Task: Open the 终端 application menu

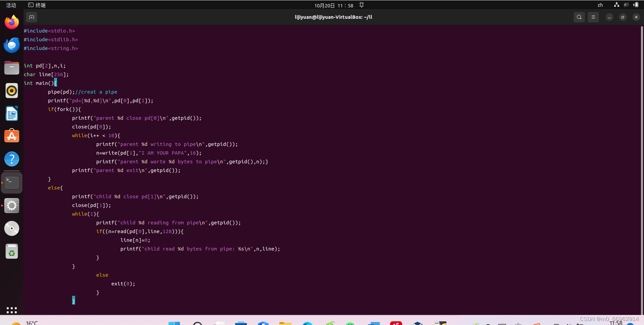Action: tap(37, 5)
